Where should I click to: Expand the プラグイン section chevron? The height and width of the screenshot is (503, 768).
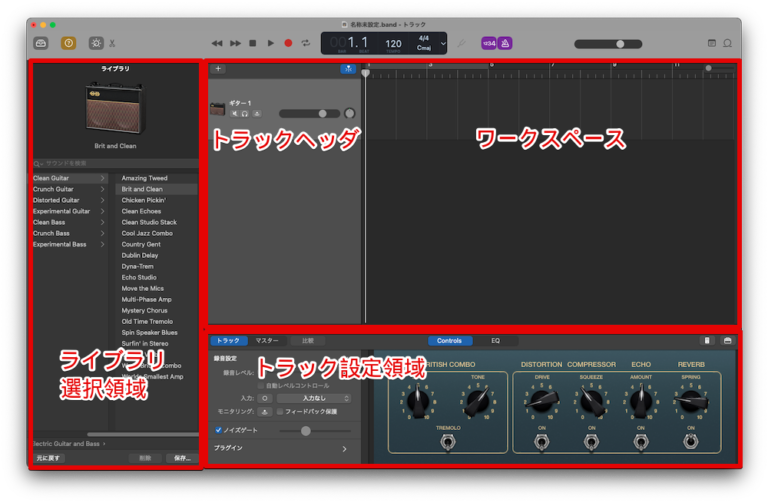344,449
